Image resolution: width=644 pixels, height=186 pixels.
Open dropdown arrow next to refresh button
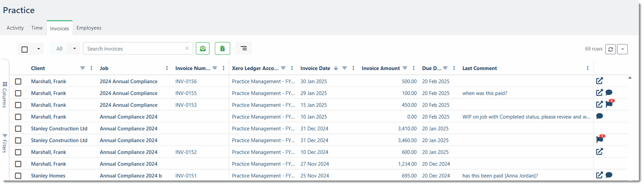[622, 49]
